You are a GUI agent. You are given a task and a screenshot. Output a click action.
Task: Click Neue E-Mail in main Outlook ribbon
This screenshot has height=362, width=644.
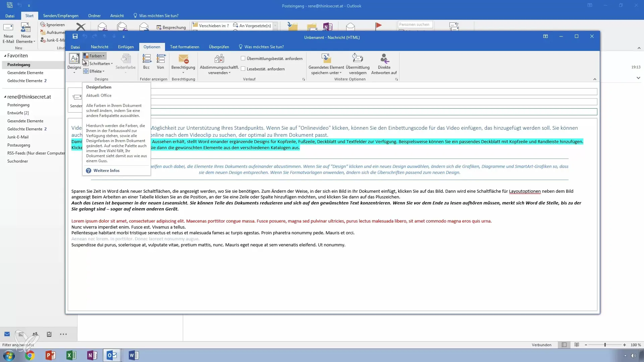[x=8, y=34]
